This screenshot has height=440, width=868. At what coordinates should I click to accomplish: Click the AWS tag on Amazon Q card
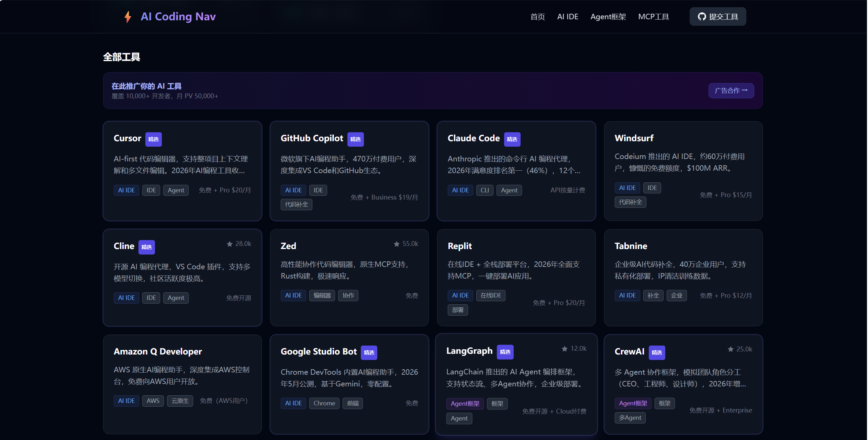pos(153,401)
